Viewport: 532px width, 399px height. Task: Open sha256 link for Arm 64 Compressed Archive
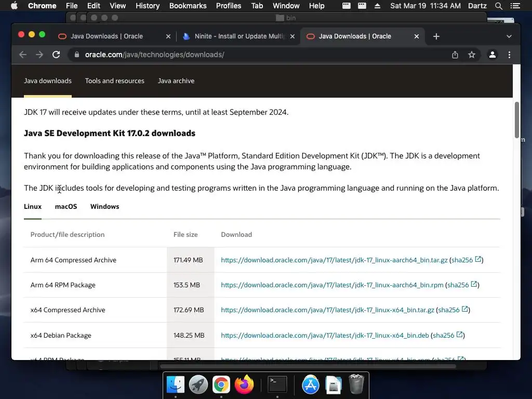tap(466, 260)
